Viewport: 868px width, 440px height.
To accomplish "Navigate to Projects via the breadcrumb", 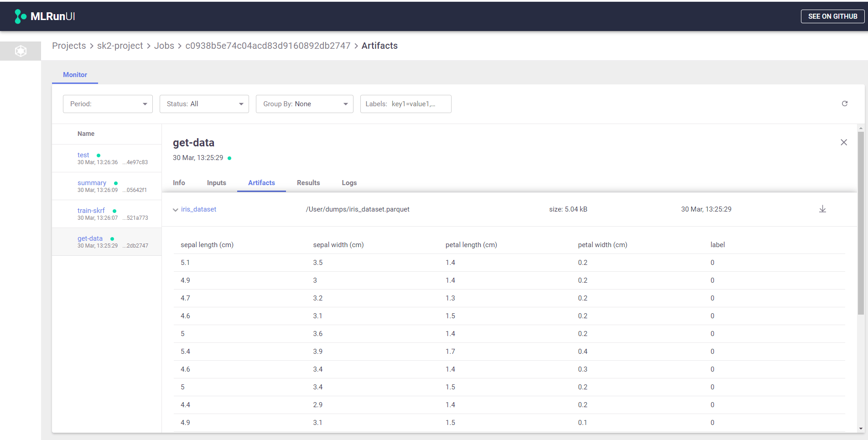I will [69, 46].
